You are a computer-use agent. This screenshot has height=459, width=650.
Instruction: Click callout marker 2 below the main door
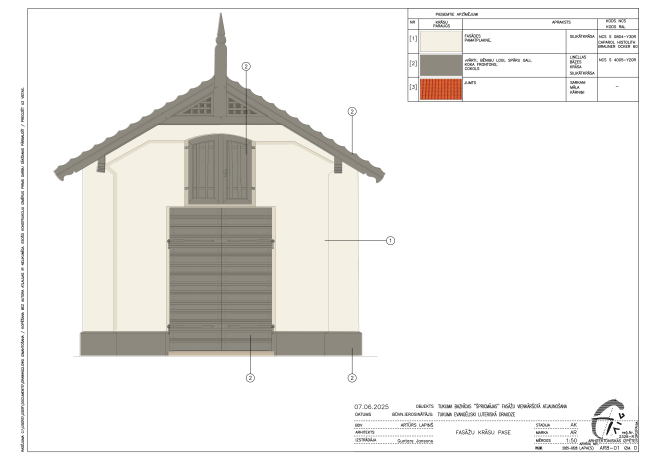point(250,378)
